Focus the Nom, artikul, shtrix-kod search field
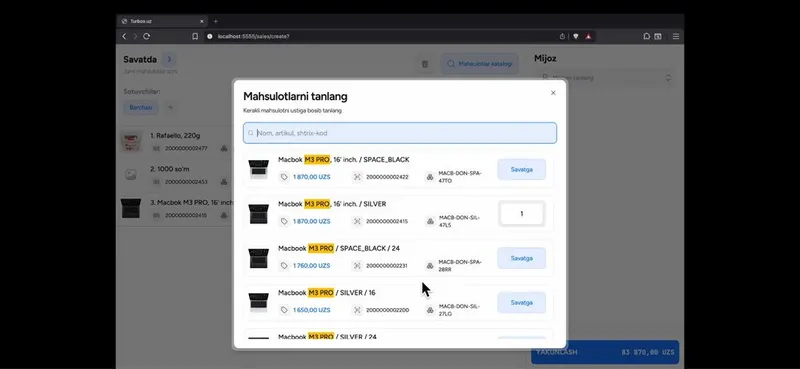 (x=400, y=133)
